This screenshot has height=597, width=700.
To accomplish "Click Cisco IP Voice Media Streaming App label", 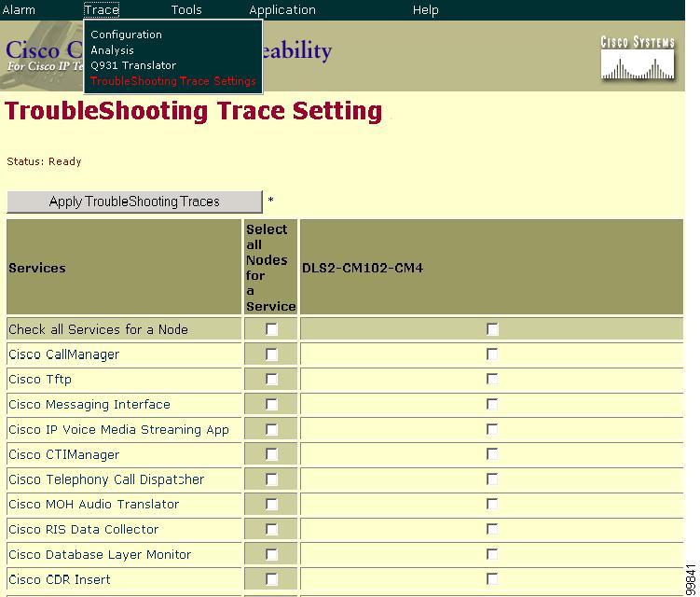I will coord(118,429).
